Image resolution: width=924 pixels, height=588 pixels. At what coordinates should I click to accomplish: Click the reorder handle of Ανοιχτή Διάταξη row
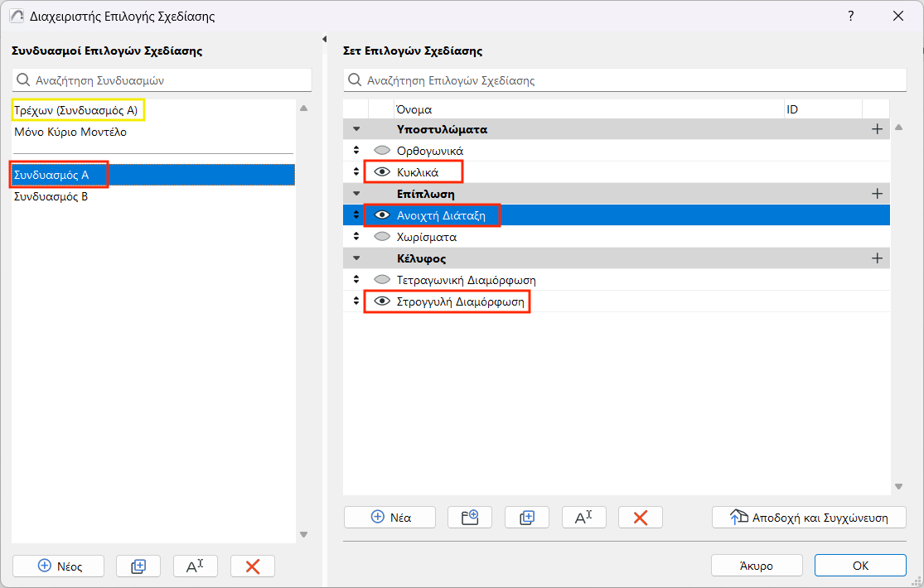[x=356, y=215]
